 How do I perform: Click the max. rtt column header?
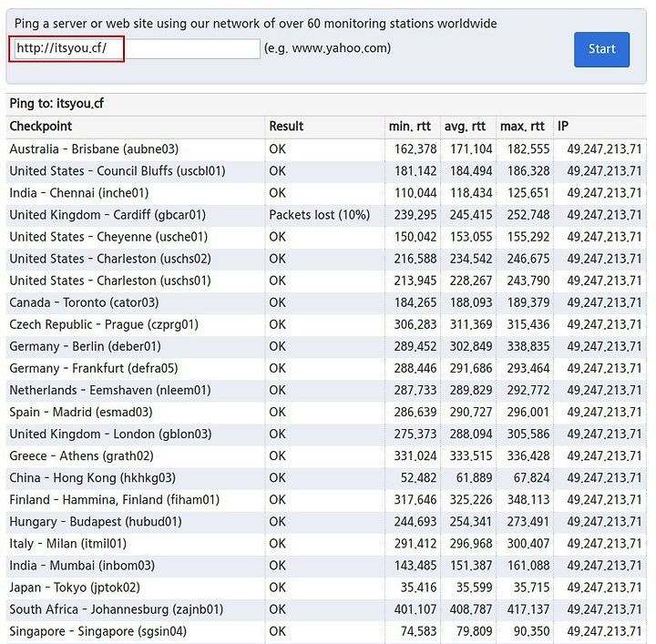[x=522, y=126]
